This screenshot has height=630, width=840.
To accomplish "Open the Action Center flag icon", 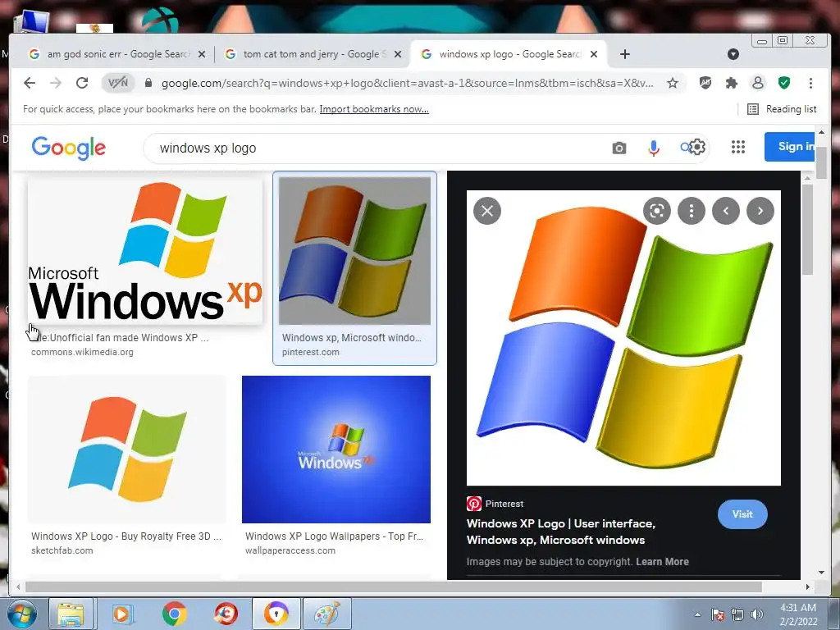I will pyautogui.click(x=718, y=614).
